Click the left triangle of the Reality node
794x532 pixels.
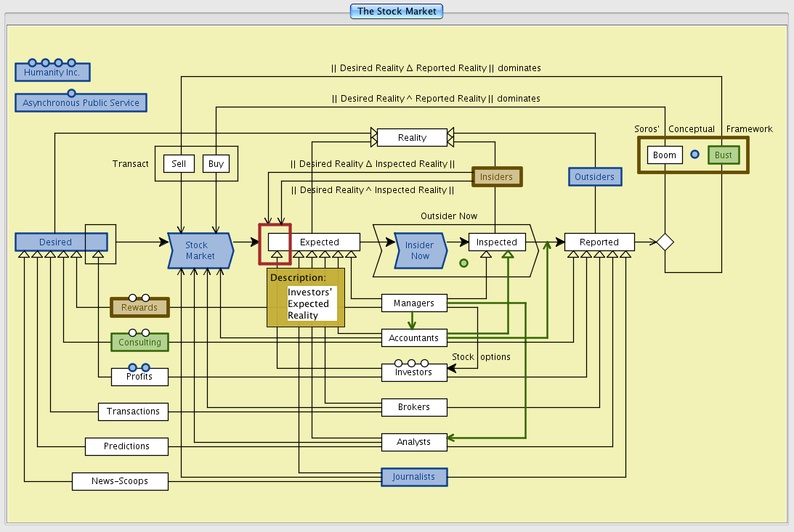[x=374, y=137]
